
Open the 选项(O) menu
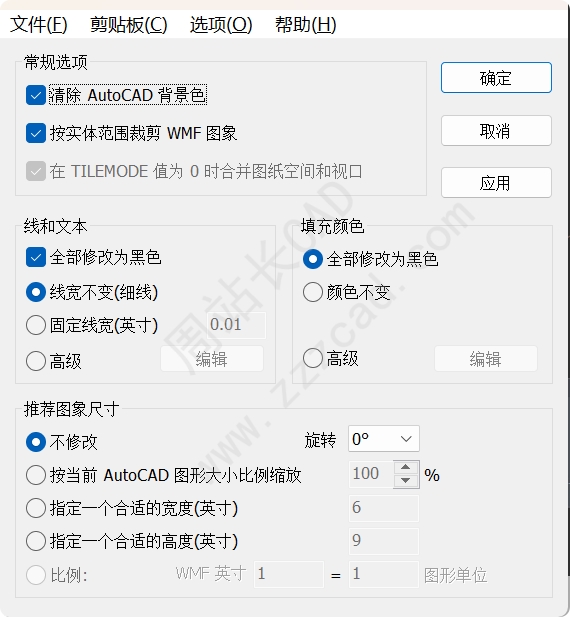(x=221, y=25)
